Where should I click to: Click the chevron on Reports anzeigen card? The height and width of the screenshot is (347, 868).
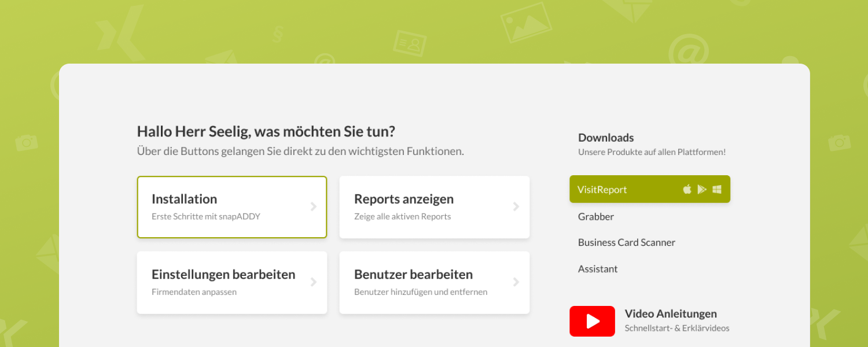point(516,206)
